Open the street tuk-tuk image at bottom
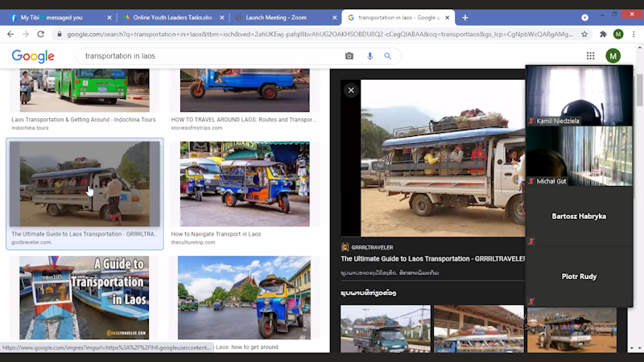 (244, 298)
